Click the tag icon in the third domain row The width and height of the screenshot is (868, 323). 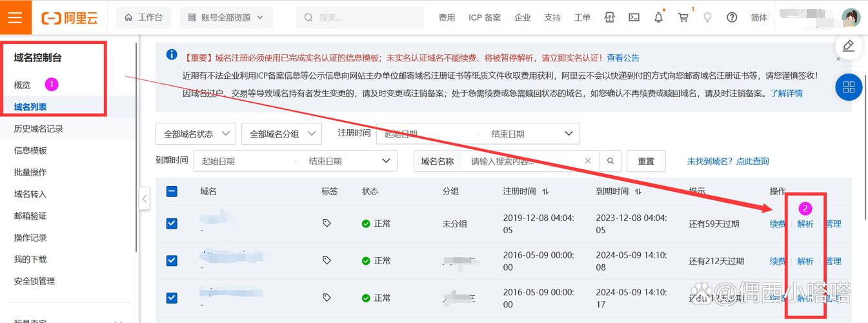coord(327,298)
